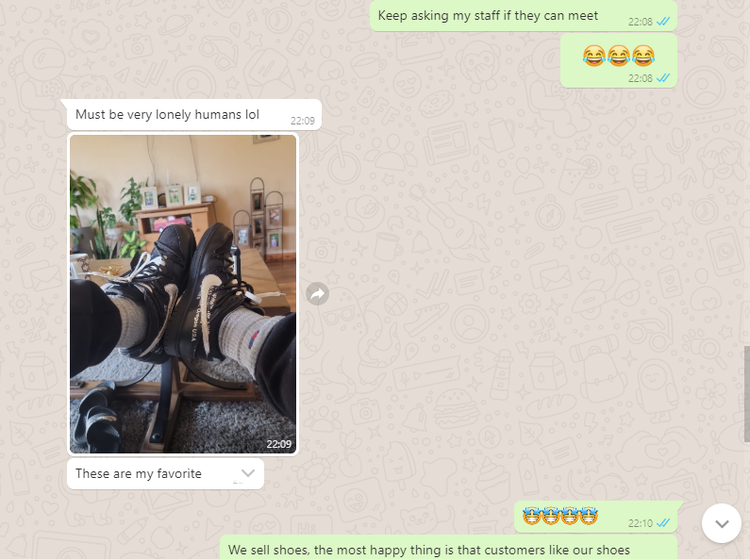Select the "We sell shoes" message bubble
Image resolution: width=750 pixels, height=560 pixels.
coord(449,548)
